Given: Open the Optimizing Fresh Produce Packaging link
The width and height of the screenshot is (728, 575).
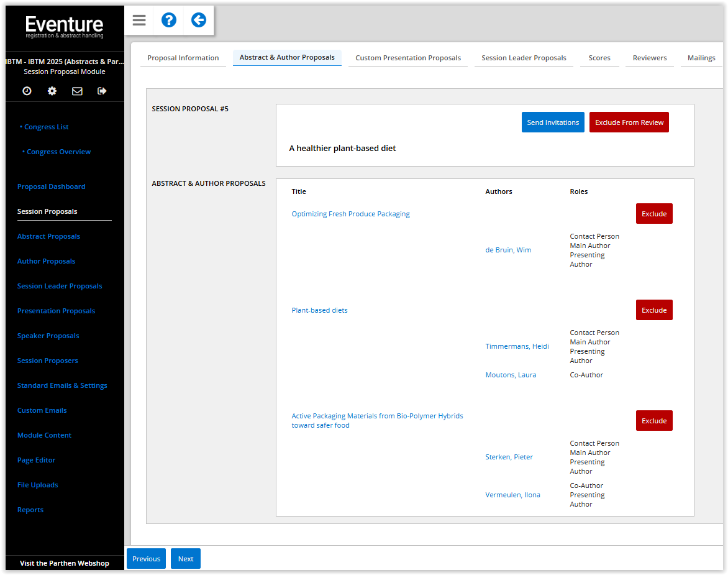Looking at the screenshot, I should [x=350, y=214].
